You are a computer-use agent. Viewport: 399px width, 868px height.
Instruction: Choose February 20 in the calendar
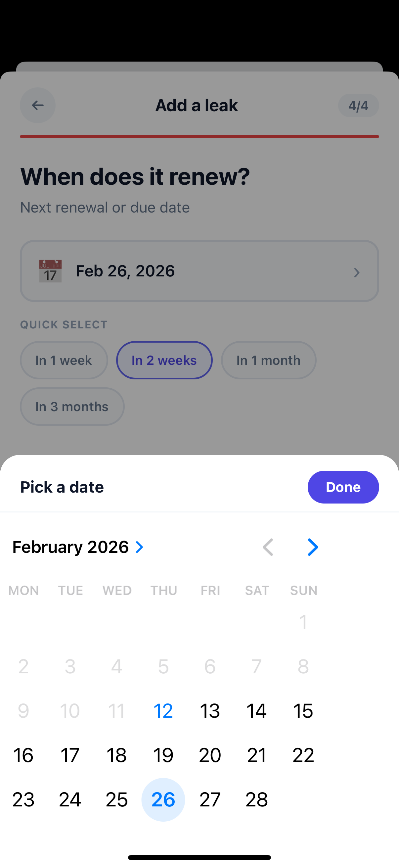[210, 755]
